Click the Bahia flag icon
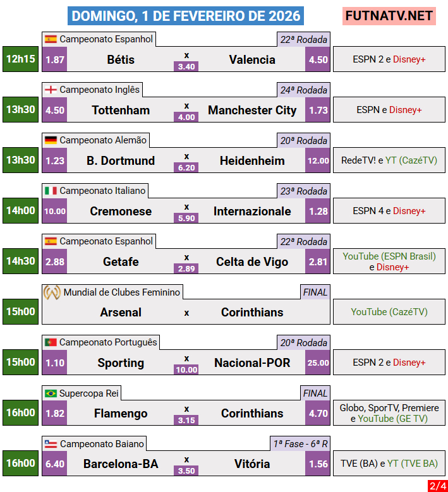This screenshot has height=492, width=448. (x=51, y=444)
